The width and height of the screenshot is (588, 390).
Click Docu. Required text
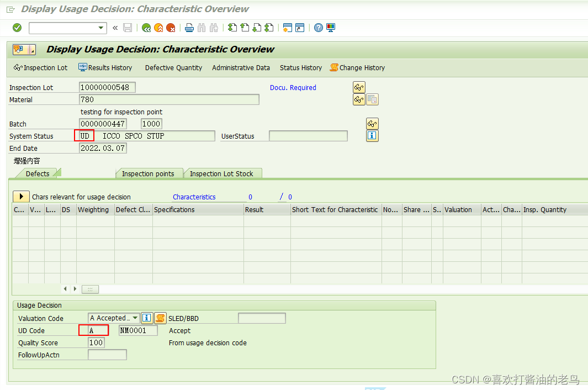pos(293,88)
